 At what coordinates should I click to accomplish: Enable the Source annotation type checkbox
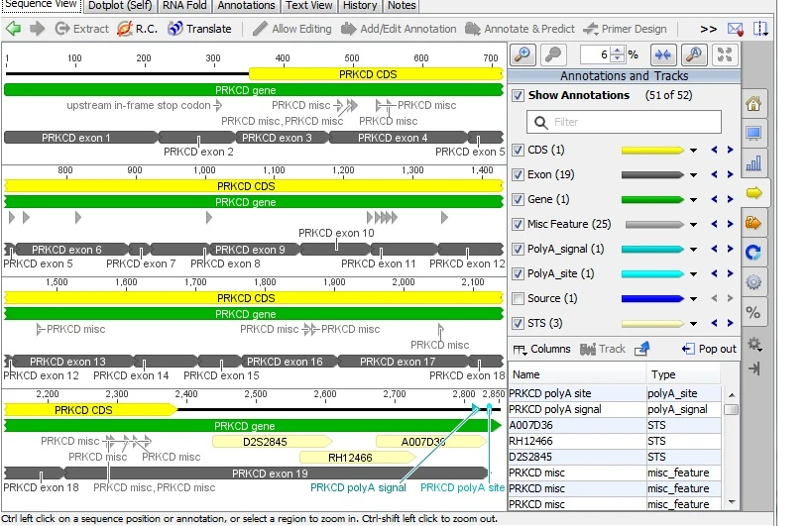coord(518,299)
